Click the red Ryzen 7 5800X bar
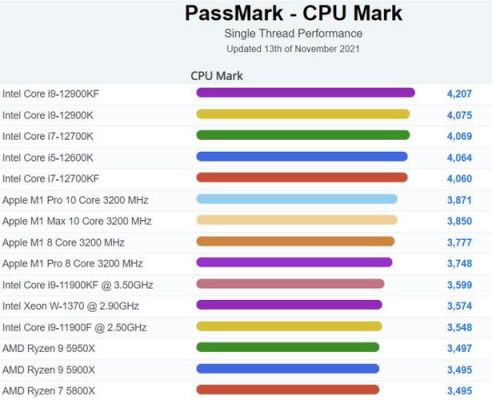492x400 pixels. pyautogui.click(x=288, y=390)
